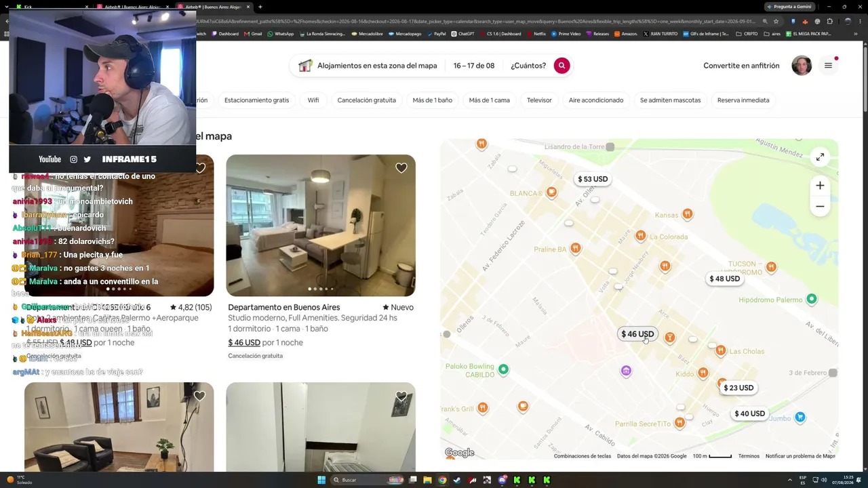This screenshot has height=488, width=868.
Task: Click Notificar un problema de Maps link
Action: (800, 456)
